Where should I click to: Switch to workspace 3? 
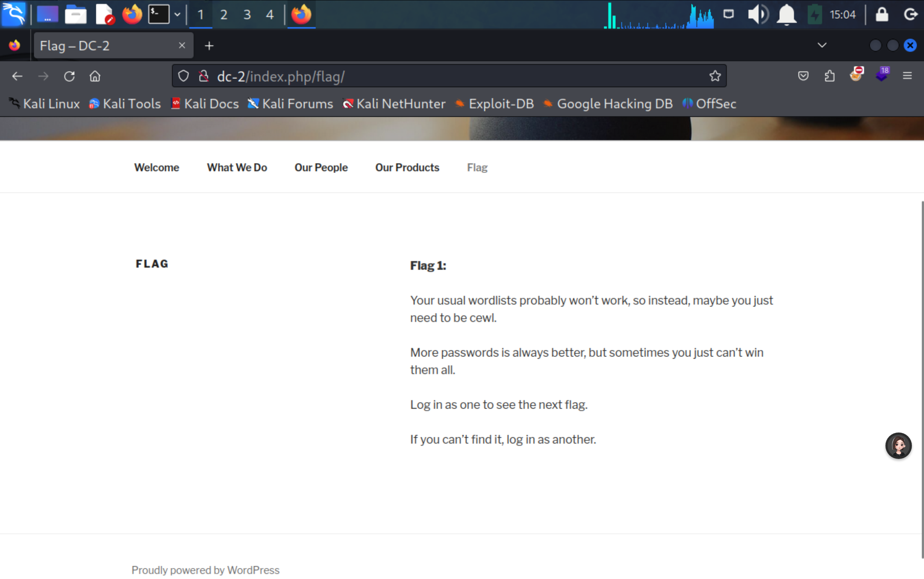coord(247,15)
